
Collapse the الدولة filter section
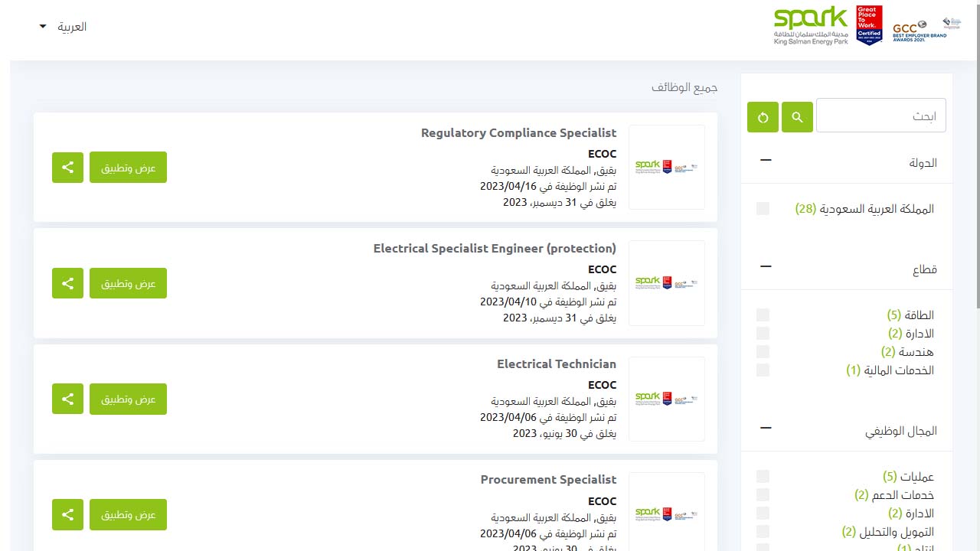766,160
